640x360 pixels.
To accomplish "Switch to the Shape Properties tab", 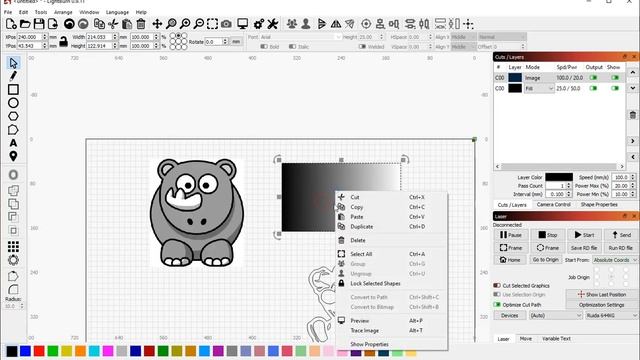I will (x=599, y=204).
